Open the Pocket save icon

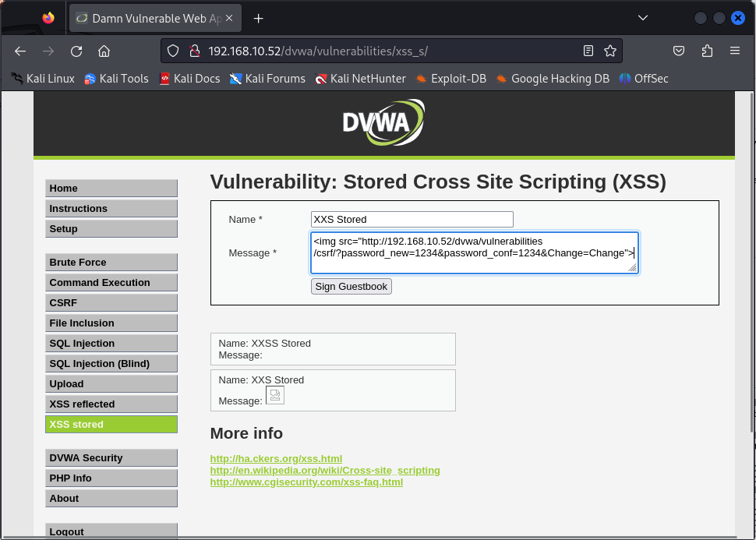click(679, 51)
